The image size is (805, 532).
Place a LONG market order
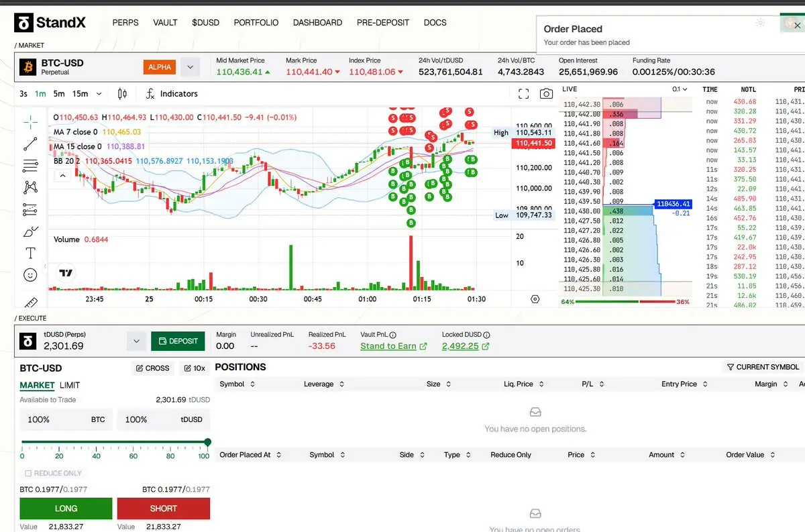pyautogui.click(x=66, y=509)
